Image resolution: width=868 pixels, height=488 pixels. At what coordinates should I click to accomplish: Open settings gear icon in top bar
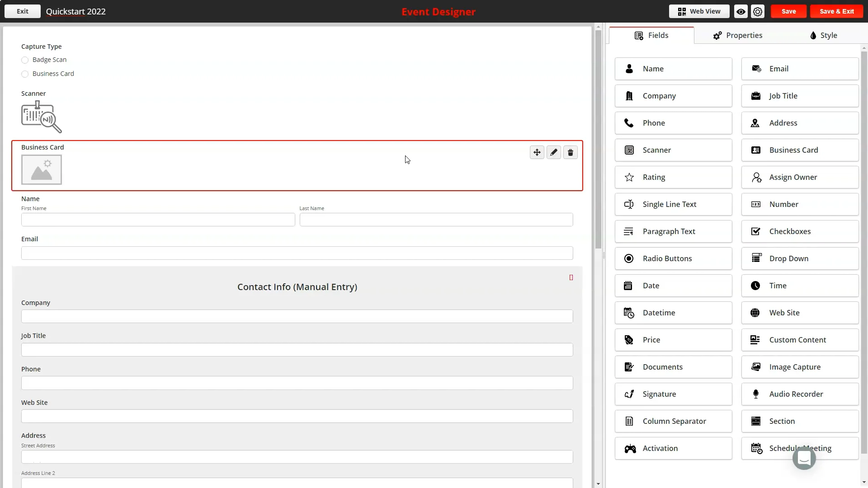pos(758,12)
